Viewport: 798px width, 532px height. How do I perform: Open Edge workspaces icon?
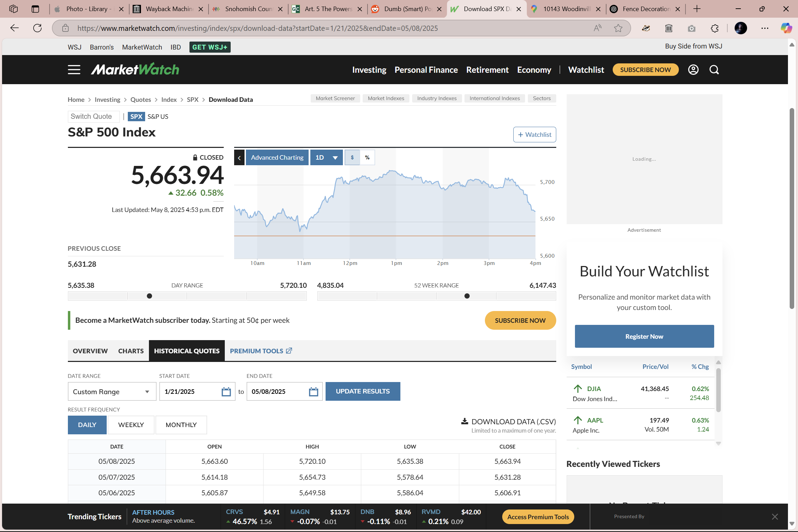pyautogui.click(x=14, y=9)
